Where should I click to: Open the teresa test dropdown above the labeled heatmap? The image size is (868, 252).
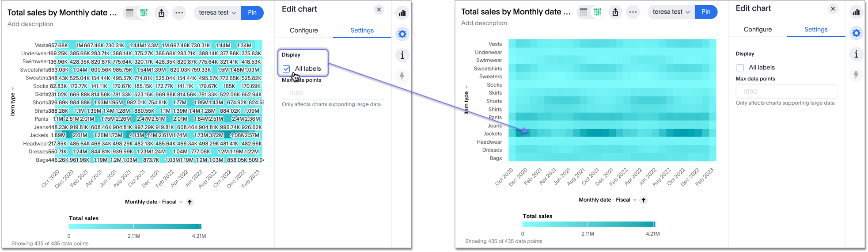click(x=217, y=13)
